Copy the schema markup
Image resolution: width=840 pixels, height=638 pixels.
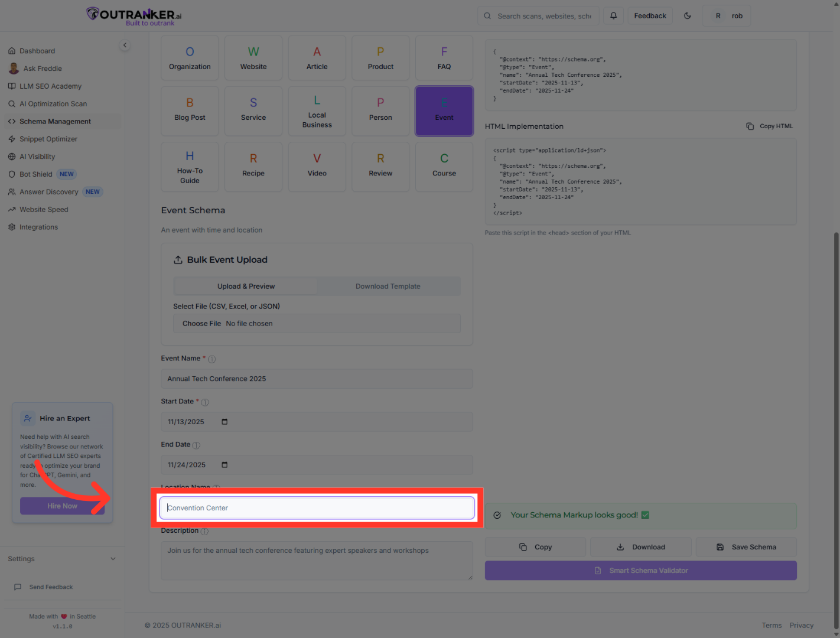535,547
